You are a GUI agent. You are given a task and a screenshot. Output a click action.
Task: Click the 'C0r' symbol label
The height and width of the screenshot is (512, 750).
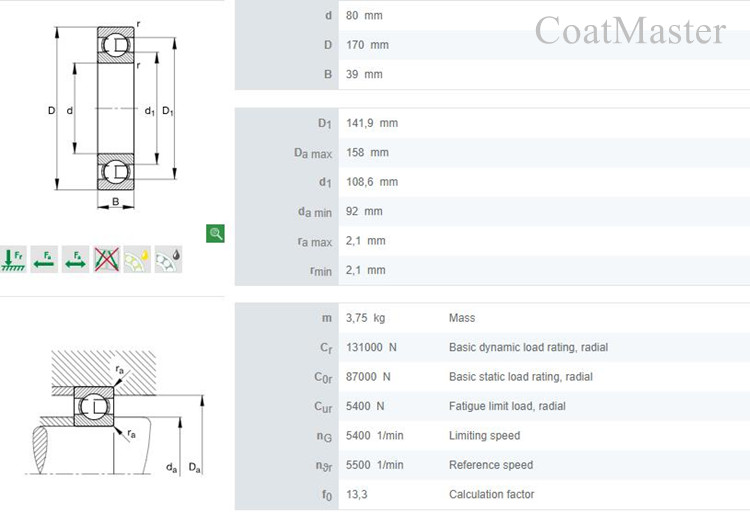(x=323, y=378)
